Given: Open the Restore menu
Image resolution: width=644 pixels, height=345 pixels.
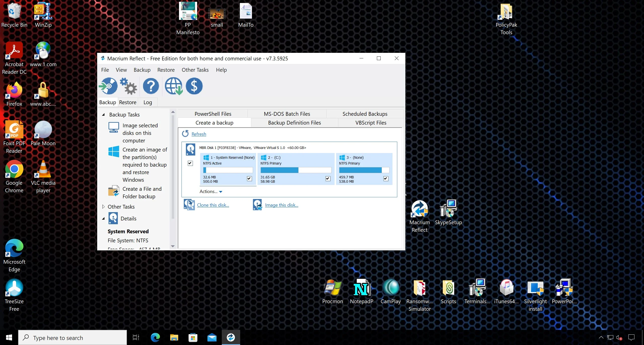Looking at the screenshot, I should (x=166, y=70).
